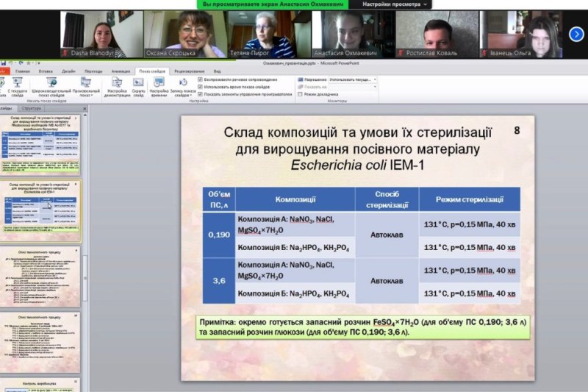Image resolution: width=588 pixels, height=392 pixels.
Task: Enable Presenter View checkbox
Action: pos(300,94)
